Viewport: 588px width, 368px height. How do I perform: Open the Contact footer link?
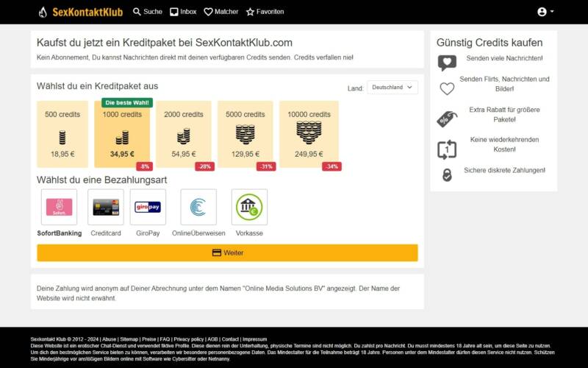[230, 339]
